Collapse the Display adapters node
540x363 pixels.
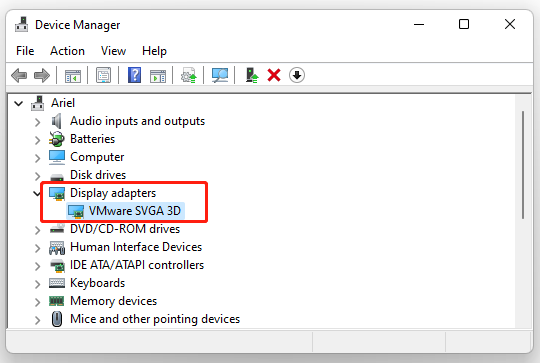point(37,194)
